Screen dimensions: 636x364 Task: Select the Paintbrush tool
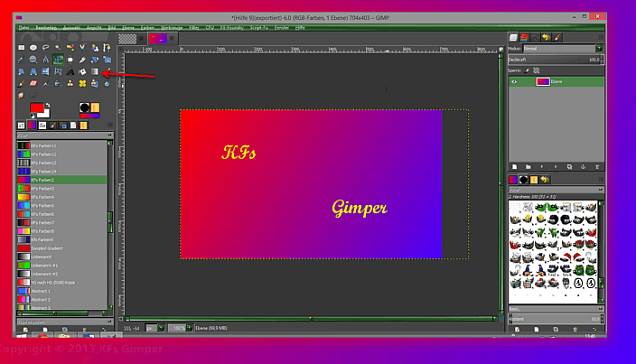coord(21,83)
